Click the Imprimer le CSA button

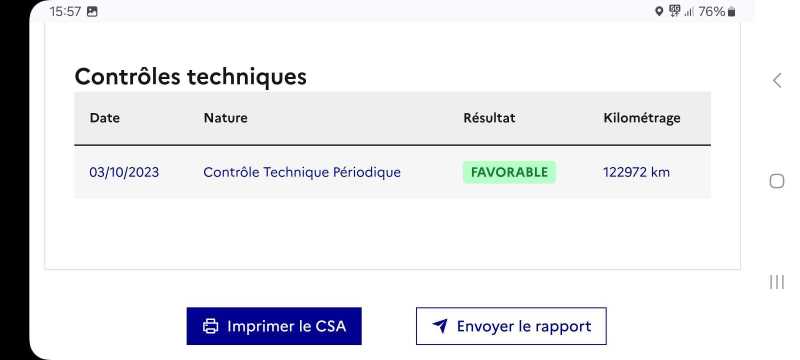(x=274, y=326)
